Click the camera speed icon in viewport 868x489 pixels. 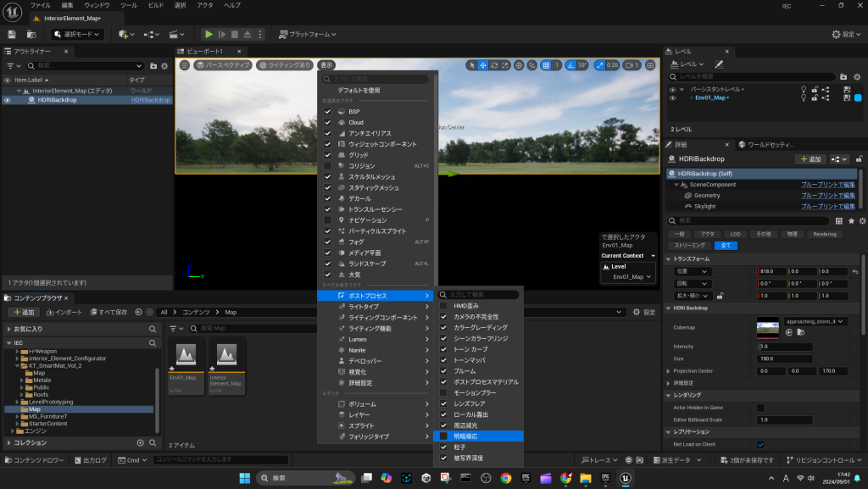(x=631, y=65)
